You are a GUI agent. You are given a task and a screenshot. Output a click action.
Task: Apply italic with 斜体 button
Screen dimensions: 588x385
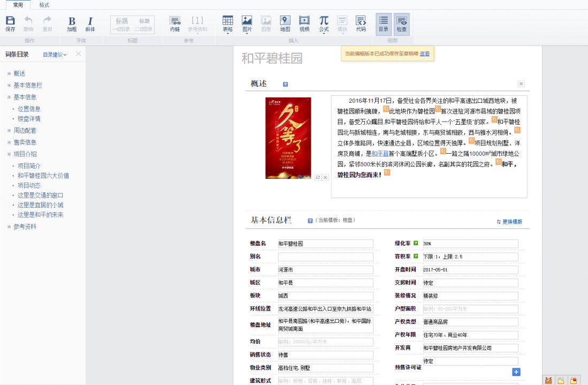[x=90, y=24]
